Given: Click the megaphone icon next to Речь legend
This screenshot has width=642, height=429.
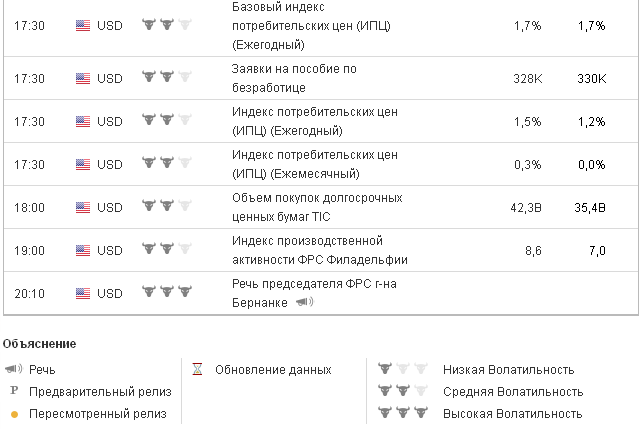Looking at the screenshot, I should (14, 370).
